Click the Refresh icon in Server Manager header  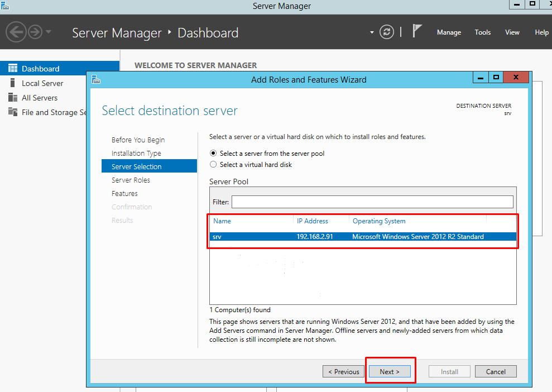387,32
